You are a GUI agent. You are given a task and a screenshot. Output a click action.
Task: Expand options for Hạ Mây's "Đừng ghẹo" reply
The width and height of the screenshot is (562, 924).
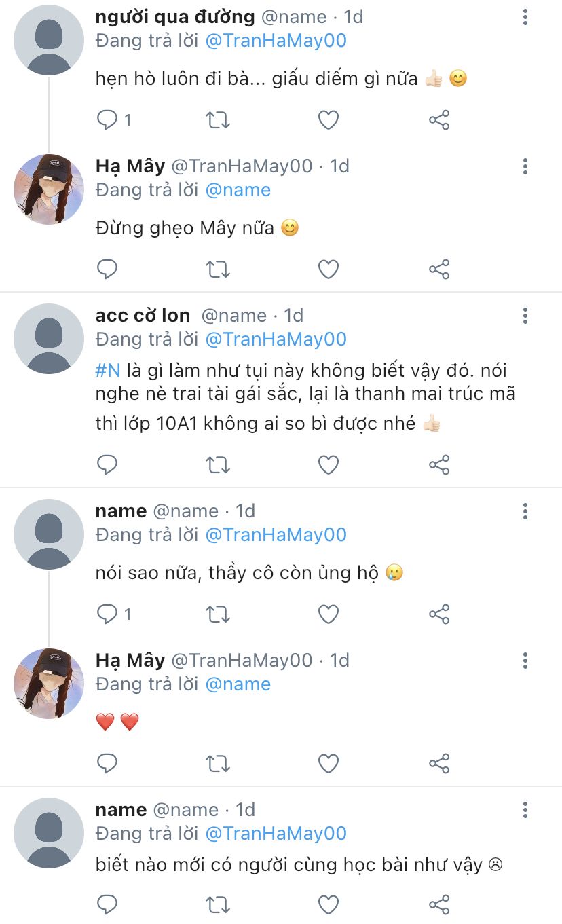click(525, 166)
